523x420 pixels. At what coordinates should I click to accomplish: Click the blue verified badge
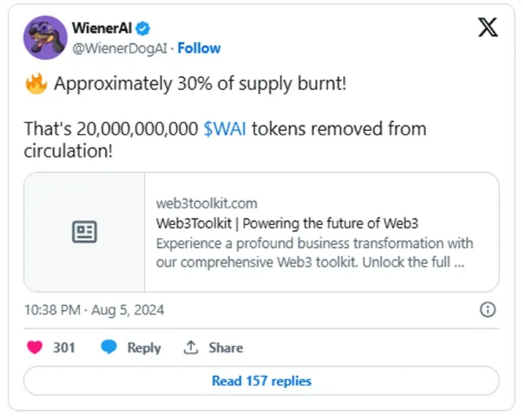click(144, 28)
